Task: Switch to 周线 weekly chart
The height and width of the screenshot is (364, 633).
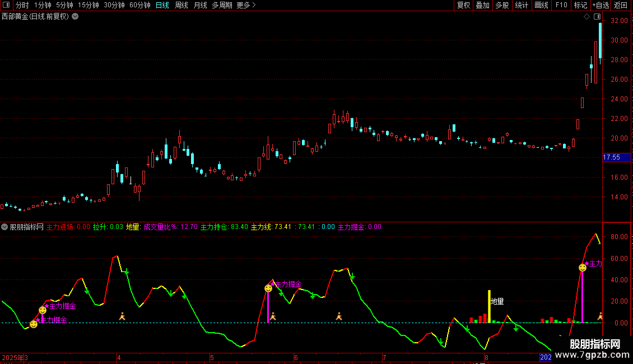Action: 181,5
